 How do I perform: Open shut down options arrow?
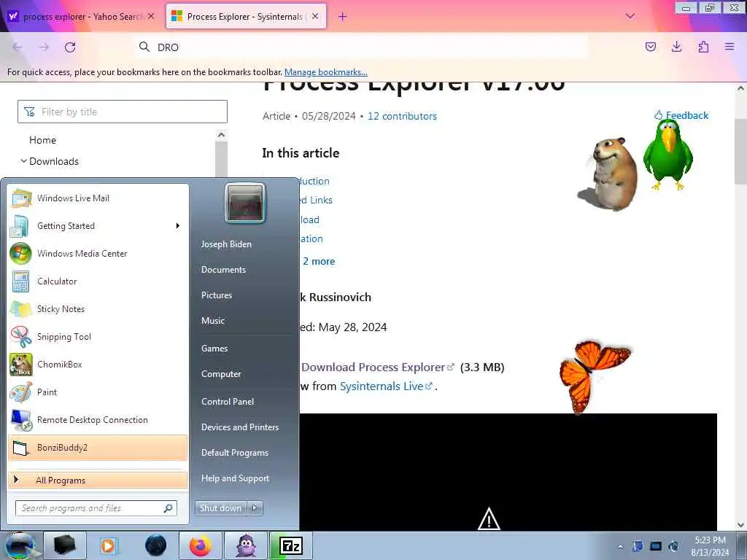tap(255, 508)
